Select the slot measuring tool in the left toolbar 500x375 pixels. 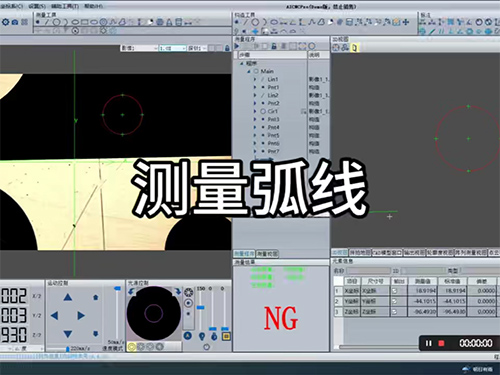pyautogui.click(x=94, y=22)
